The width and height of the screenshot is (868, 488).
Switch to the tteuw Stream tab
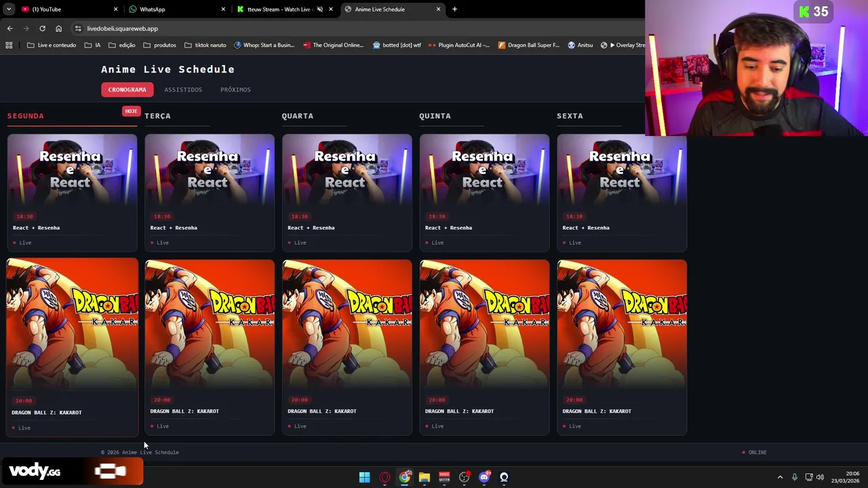point(285,9)
